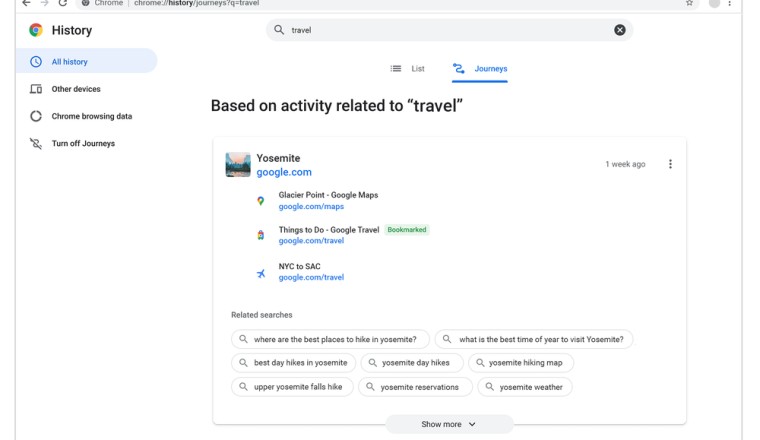Open the Yosemite journey title

278,158
